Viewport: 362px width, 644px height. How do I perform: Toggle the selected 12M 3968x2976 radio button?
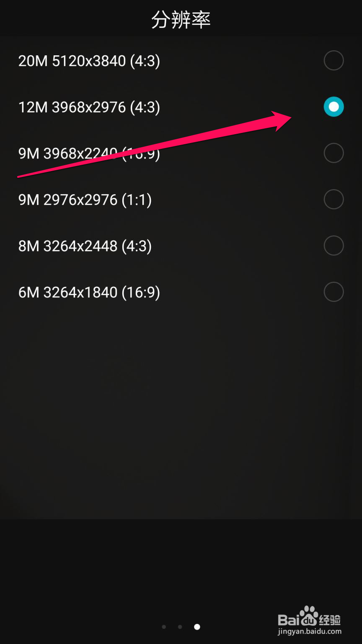click(334, 107)
